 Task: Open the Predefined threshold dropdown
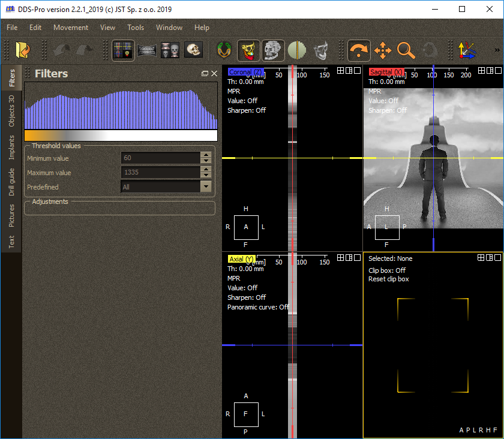[x=206, y=187]
